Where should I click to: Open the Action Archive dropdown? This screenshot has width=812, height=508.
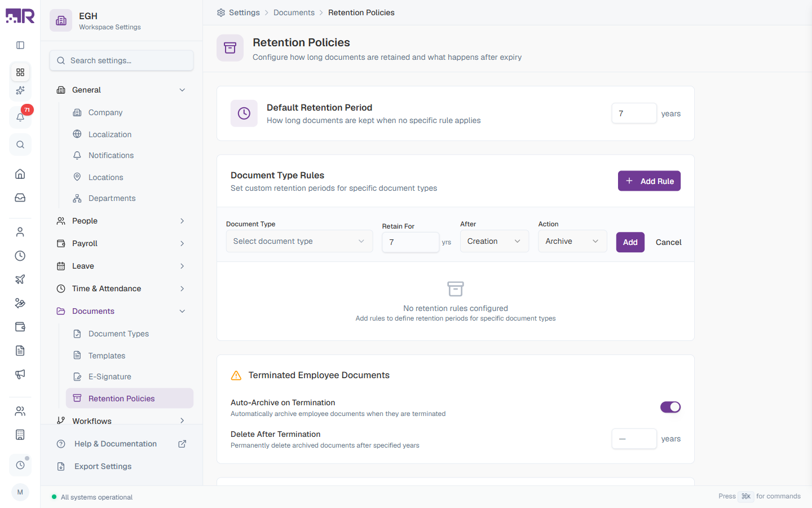click(x=572, y=241)
